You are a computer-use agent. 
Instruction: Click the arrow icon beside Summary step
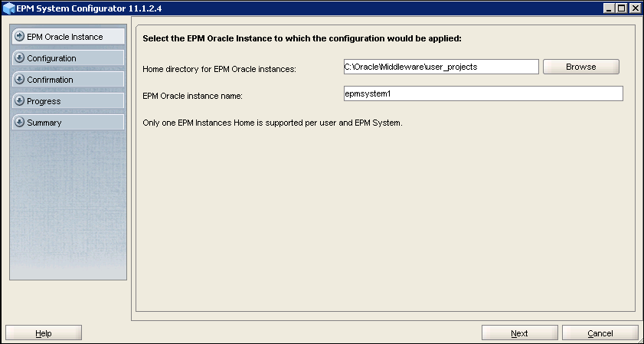[x=20, y=123]
